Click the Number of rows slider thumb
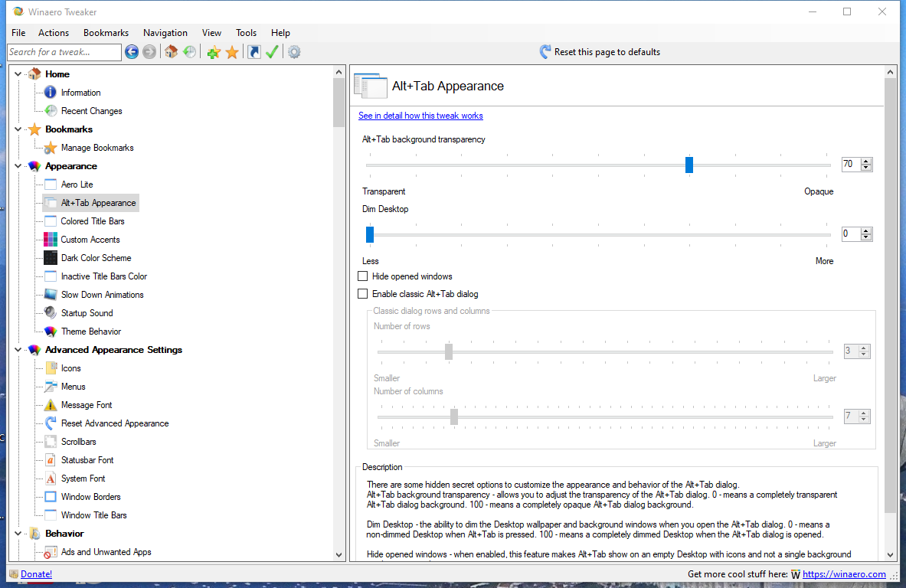 [x=448, y=351]
